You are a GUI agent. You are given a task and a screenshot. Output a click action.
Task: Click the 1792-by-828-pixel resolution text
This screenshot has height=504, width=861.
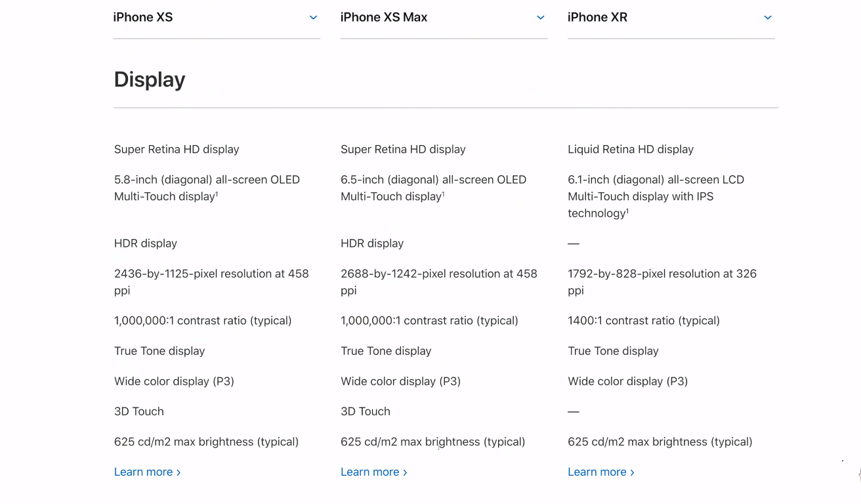pos(662,282)
